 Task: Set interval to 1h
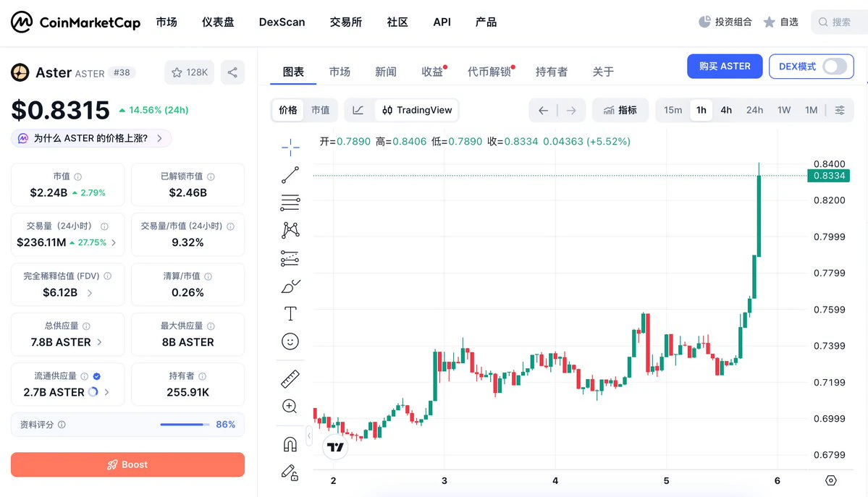pyautogui.click(x=701, y=110)
